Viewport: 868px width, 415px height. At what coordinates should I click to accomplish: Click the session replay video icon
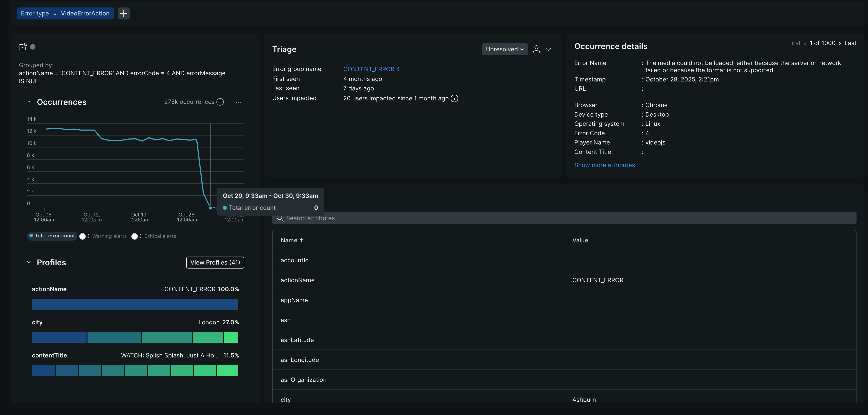coord(23,47)
